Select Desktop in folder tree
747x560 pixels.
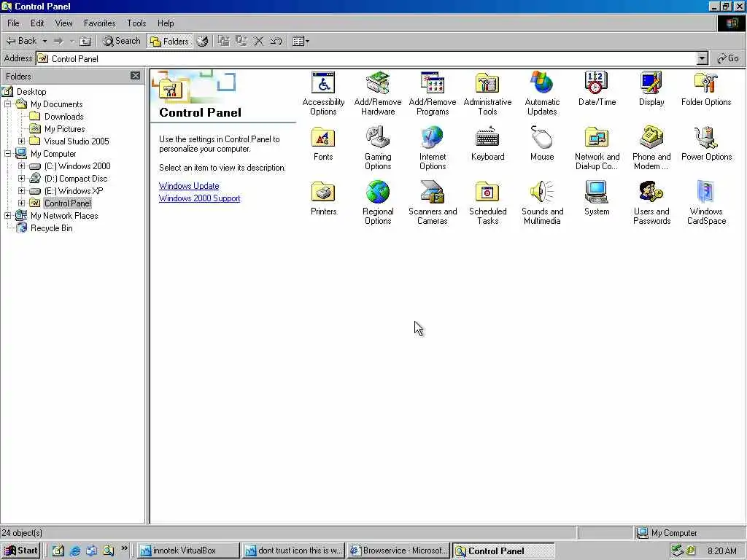[x=31, y=91]
